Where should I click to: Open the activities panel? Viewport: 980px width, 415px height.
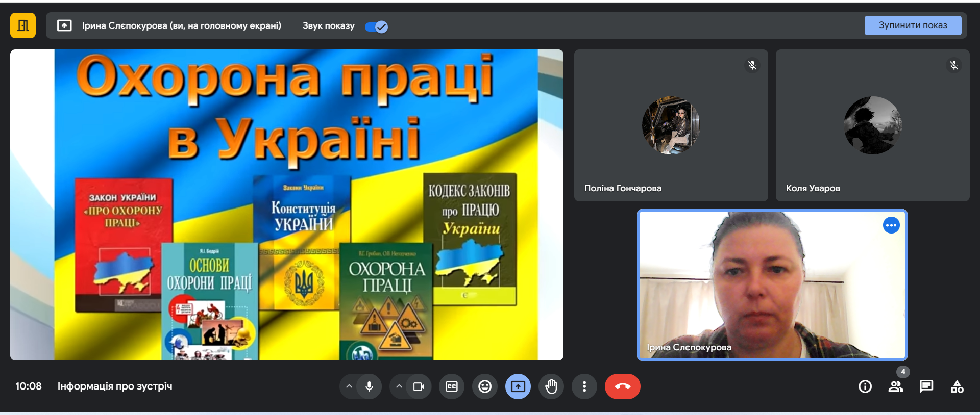click(957, 386)
